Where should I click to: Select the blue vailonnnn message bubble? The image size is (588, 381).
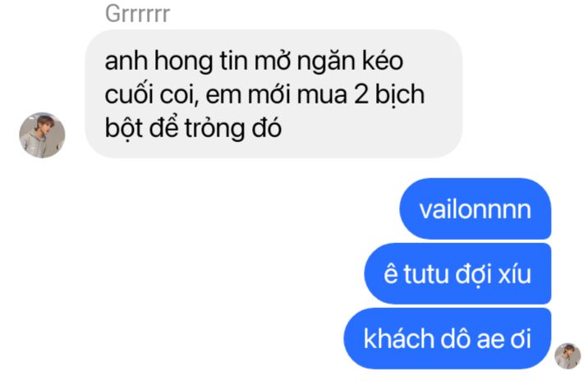(x=475, y=209)
